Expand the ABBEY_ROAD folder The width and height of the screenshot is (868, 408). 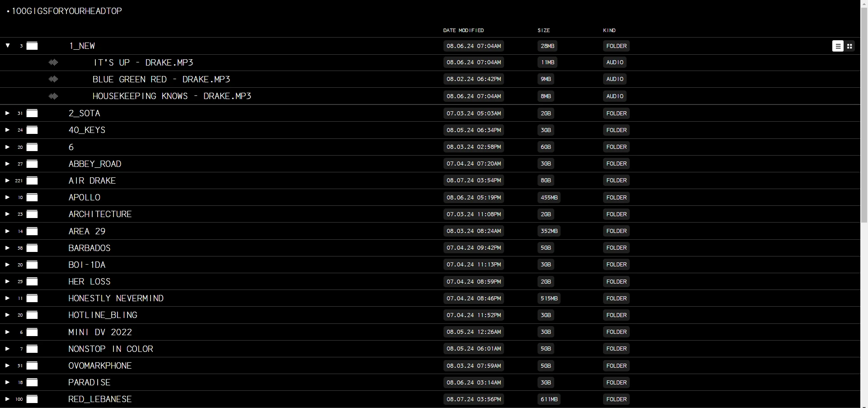click(7, 164)
